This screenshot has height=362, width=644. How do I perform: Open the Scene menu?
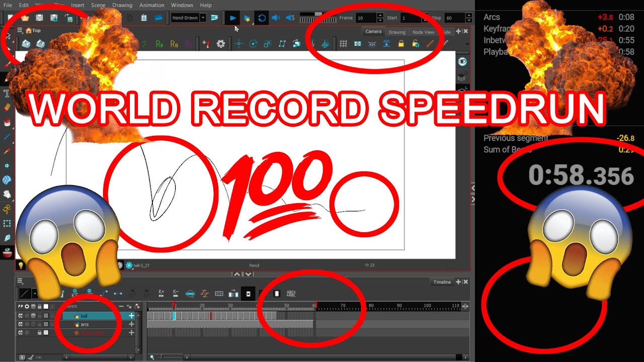click(98, 5)
